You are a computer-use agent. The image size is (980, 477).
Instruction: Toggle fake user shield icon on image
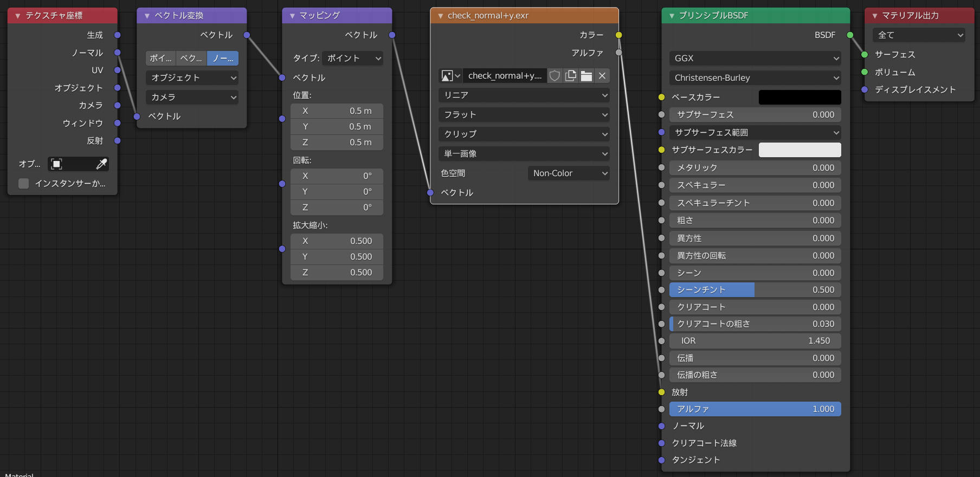click(x=555, y=76)
